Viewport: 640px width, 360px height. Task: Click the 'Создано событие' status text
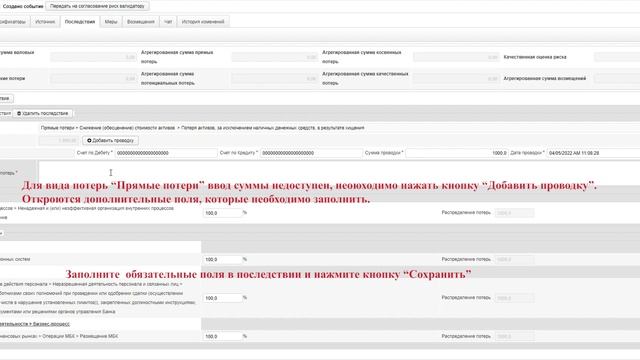23,6
